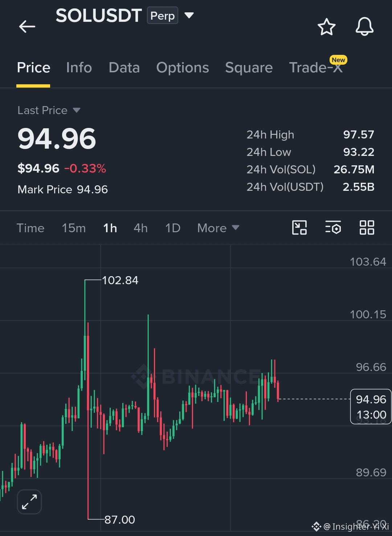Tap the 24h Vol(USDT) value 2.55B
Screen dimensions: 392x536
(359, 187)
